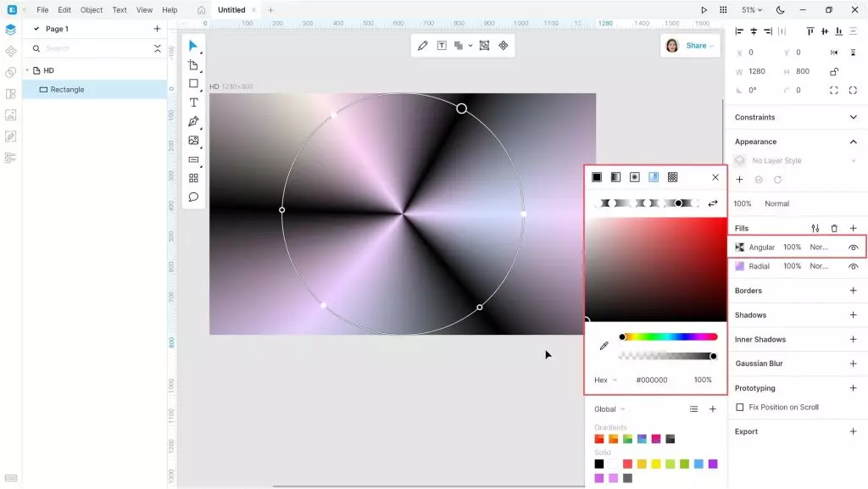Reverse the gradient stops direction
Screen dimensions: 868x489
pos(713,203)
